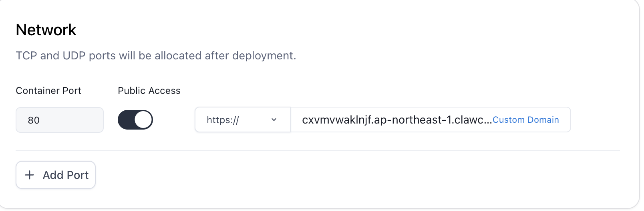Click the white knob of Public Access switch
Screen dimensions: 644x211
[143, 120]
